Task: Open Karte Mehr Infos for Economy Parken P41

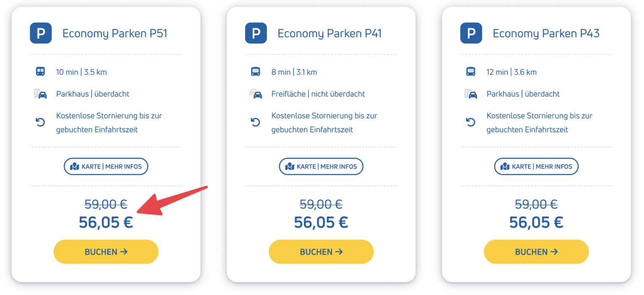Action: tap(321, 166)
